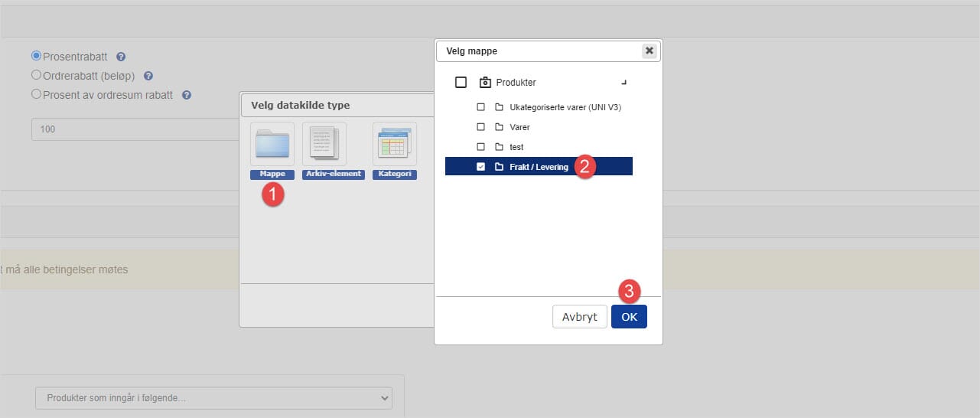The image size is (980, 418).
Task: Open the 'Produkter som inngår i følgende' dropdown
Action: pyautogui.click(x=213, y=398)
